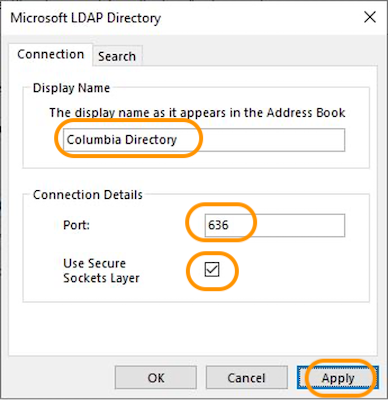
Task: Click the Display Name field containing Columbia Directory
Action: coord(204,140)
